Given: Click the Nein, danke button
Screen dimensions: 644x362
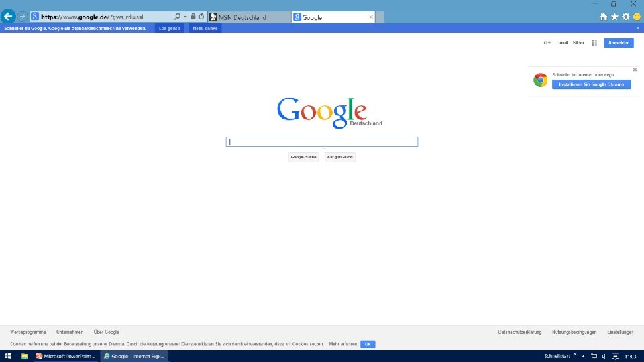Looking at the screenshot, I should click(205, 28).
